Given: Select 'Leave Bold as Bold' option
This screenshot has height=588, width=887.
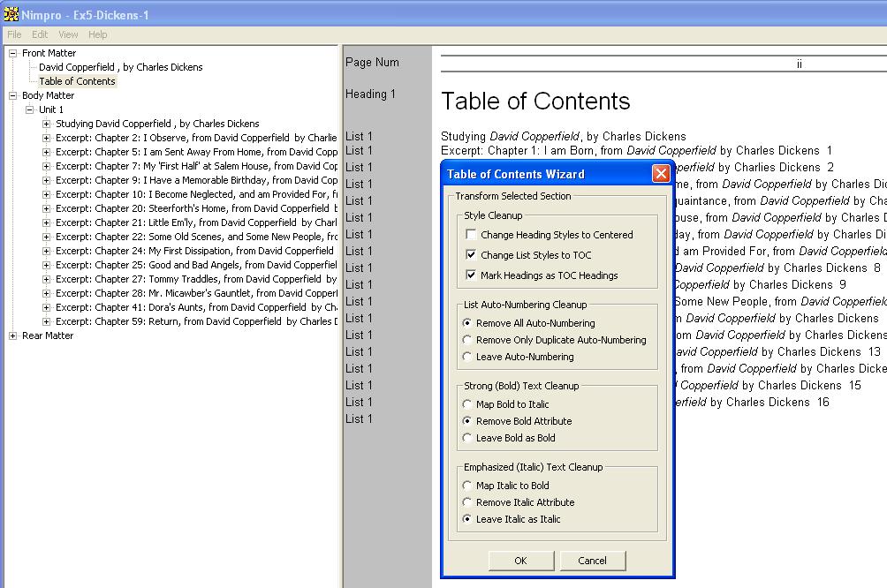Looking at the screenshot, I should pyautogui.click(x=466, y=438).
